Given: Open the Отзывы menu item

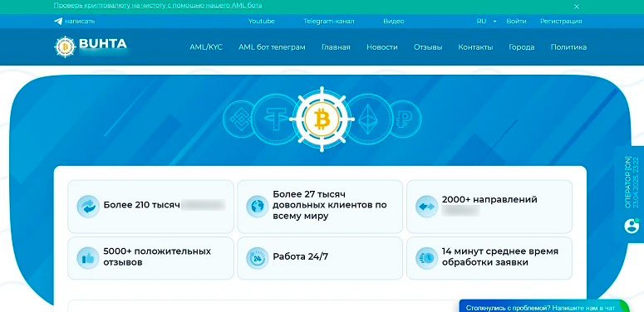Looking at the screenshot, I should (x=428, y=47).
